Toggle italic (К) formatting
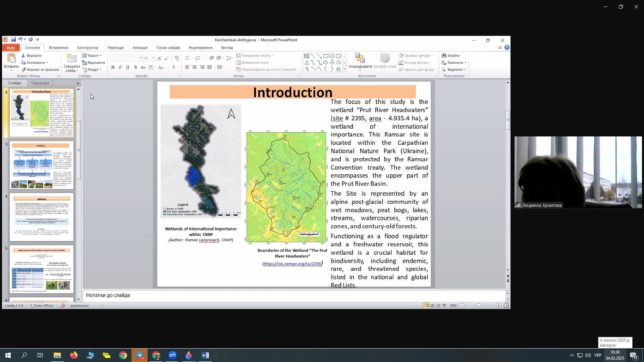644x362 pixels. 120,67
